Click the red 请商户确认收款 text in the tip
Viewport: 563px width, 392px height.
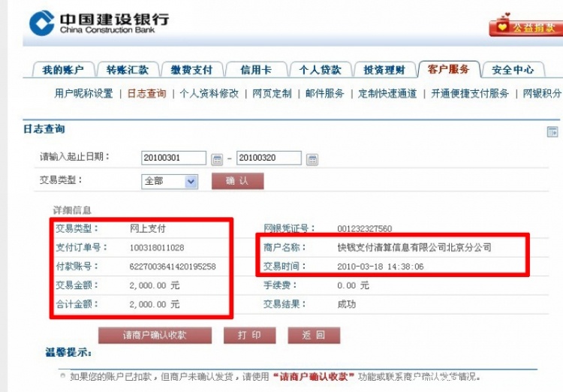point(313,376)
